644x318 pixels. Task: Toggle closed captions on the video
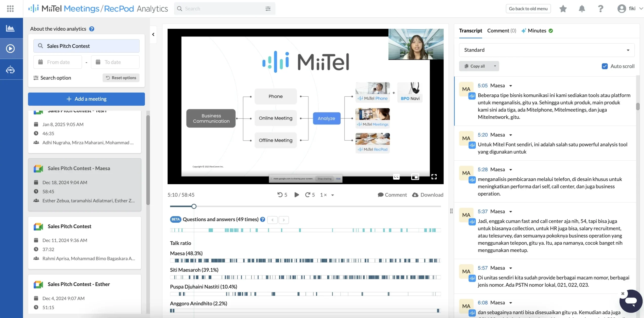(x=396, y=177)
